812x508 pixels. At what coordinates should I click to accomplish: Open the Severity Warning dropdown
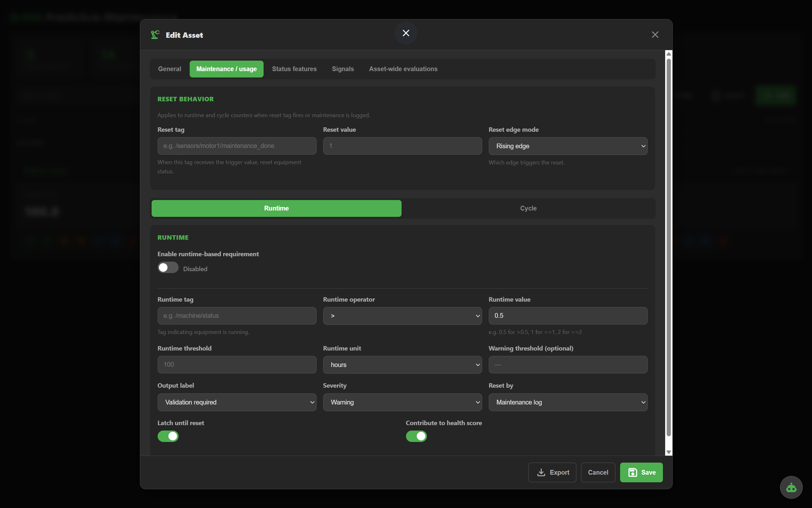click(402, 402)
